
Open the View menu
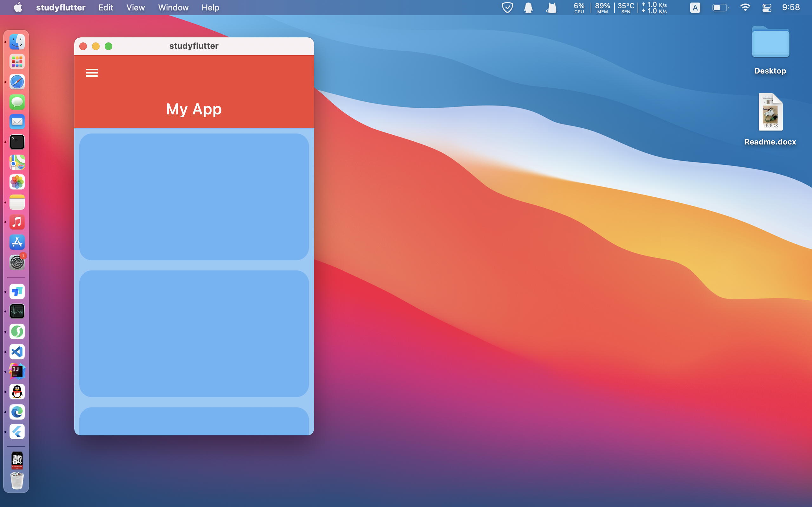[x=135, y=7]
